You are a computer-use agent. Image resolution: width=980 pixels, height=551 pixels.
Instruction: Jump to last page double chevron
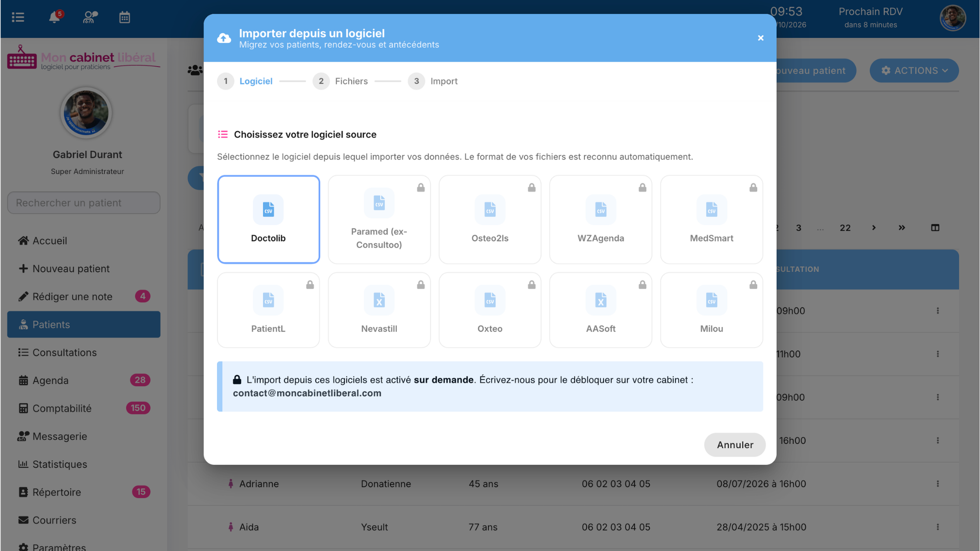point(902,228)
